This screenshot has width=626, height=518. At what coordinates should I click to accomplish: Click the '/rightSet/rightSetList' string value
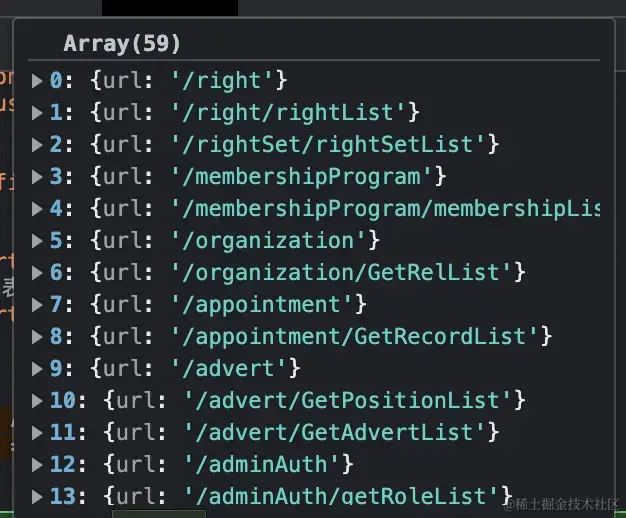pyautogui.click(x=328, y=145)
